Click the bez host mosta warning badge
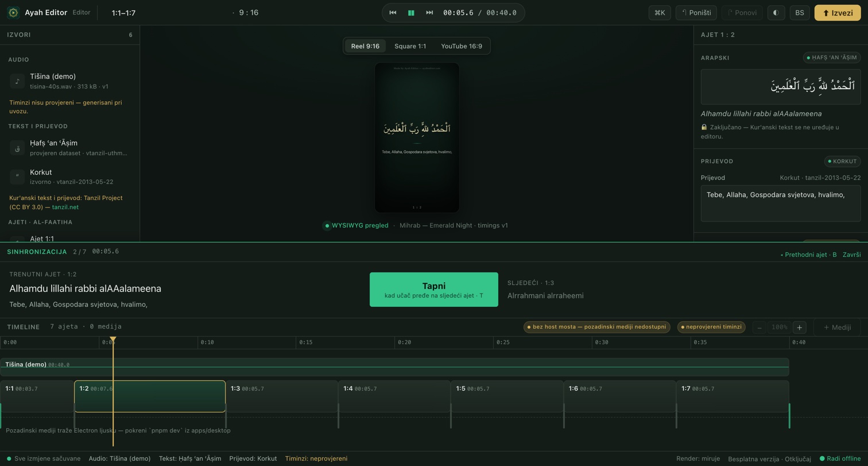The image size is (868, 466). click(x=597, y=327)
